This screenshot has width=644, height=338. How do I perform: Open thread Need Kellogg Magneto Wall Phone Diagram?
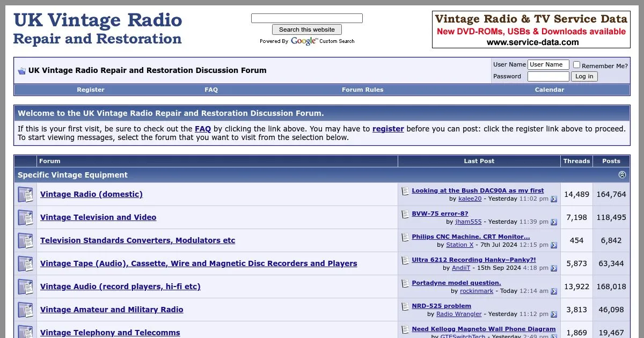(484, 329)
